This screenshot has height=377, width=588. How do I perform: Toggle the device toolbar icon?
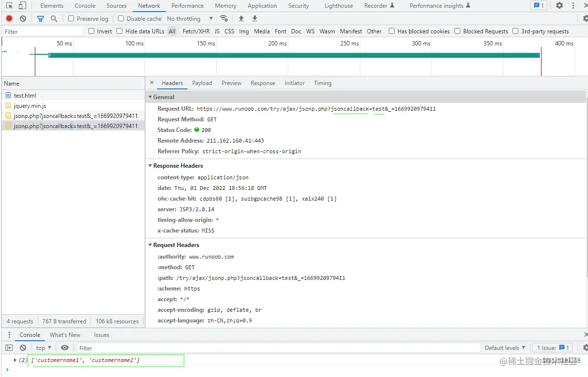[22, 6]
